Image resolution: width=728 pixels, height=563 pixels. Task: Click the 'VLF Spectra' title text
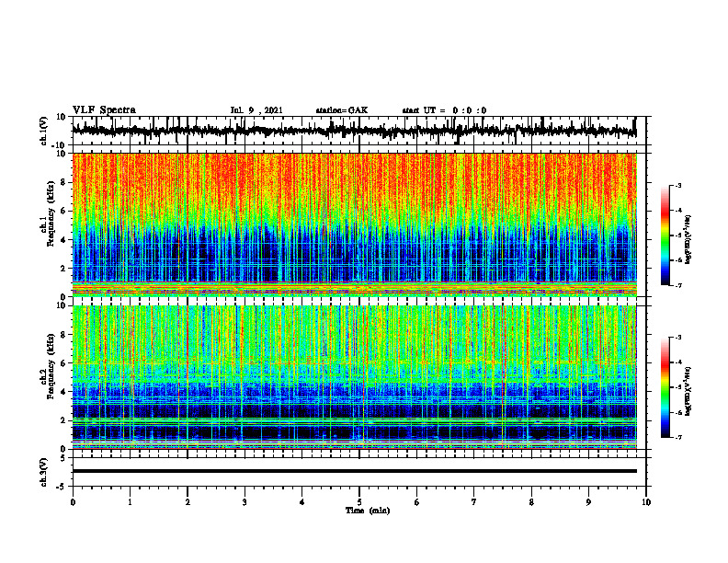tap(104, 110)
